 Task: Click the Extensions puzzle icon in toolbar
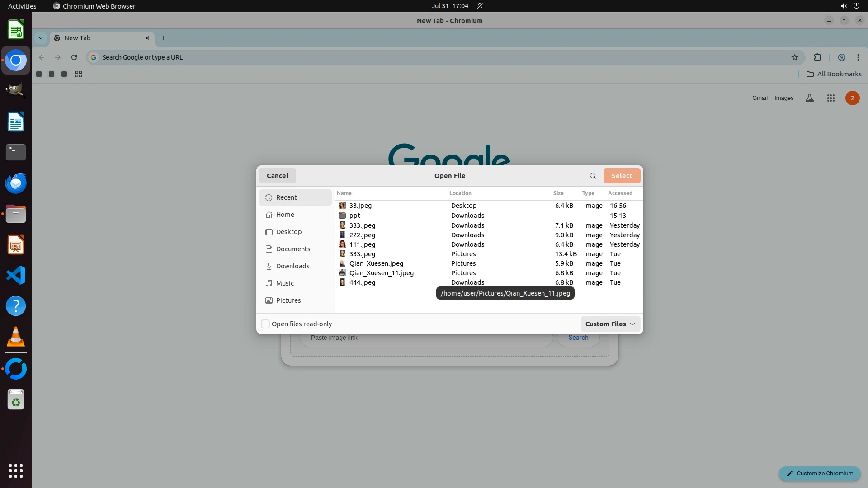[x=817, y=57]
